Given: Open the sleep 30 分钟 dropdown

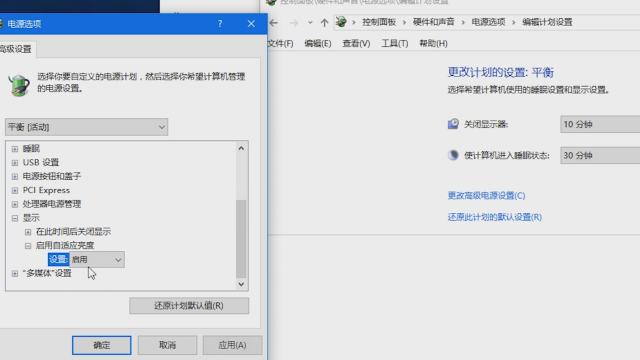Looking at the screenshot, I should [600, 155].
